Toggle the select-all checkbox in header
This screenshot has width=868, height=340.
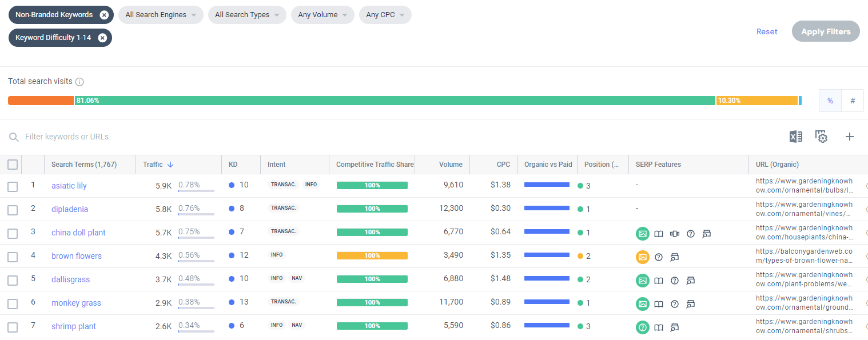point(13,165)
